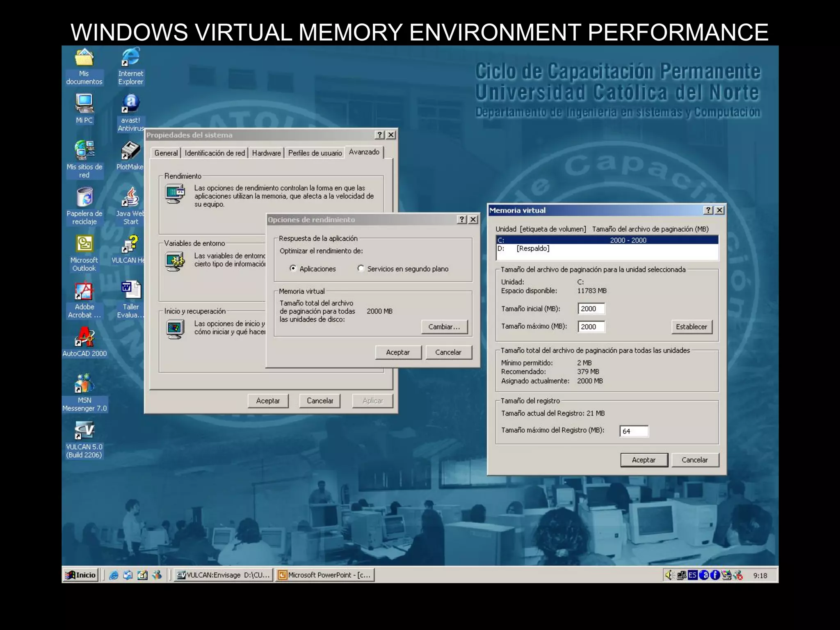Switch to the Perfiles de usuario tab

(x=315, y=153)
